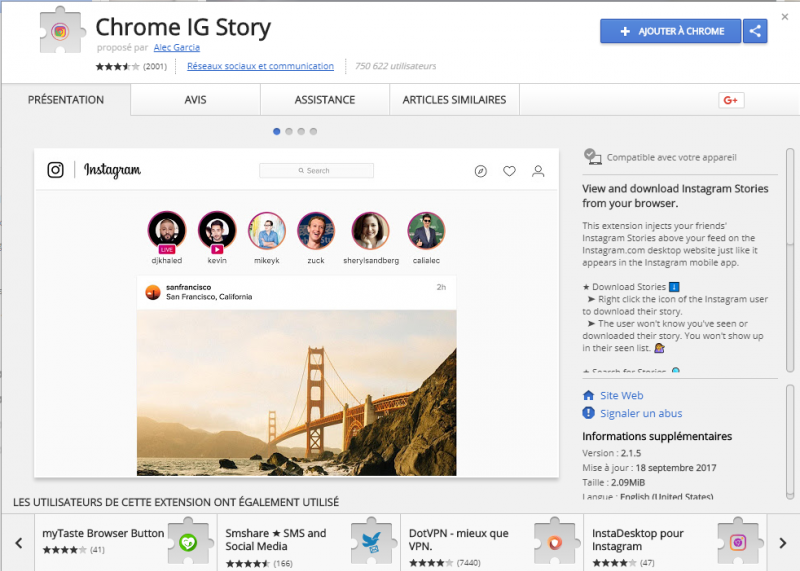Click the profile person icon
Screen dimensions: 800x571
[x=538, y=171]
